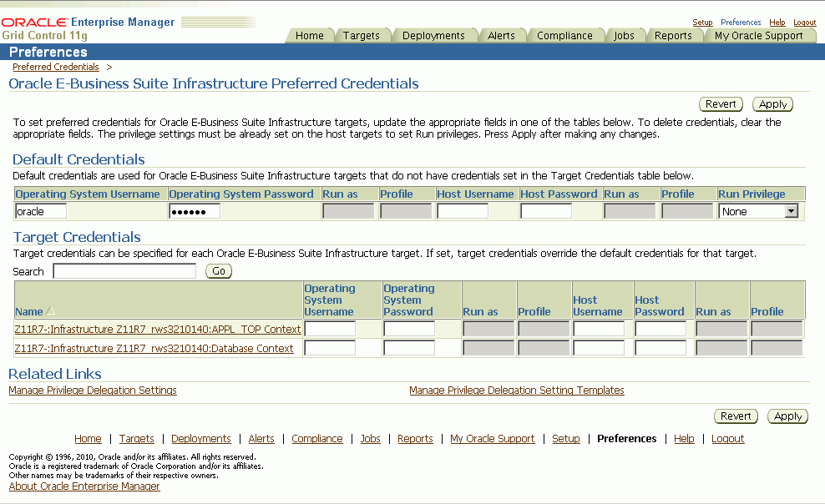Click Host Password field for APPL_TOP Context
Screen dimensions: 825x504
coord(661,329)
